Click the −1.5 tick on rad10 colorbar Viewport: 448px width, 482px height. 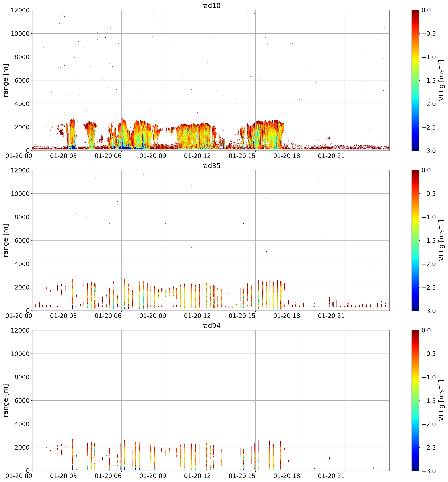tap(429, 80)
